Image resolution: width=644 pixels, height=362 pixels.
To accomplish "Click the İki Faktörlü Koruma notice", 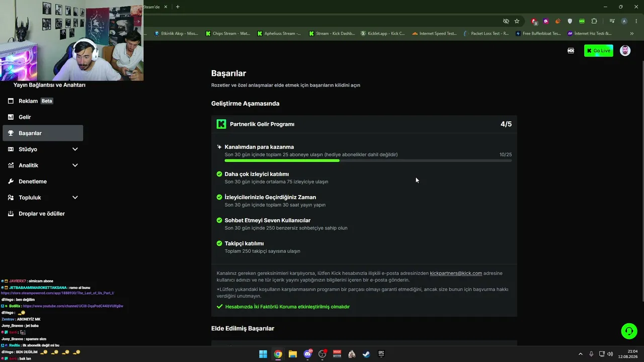I will click(287, 307).
